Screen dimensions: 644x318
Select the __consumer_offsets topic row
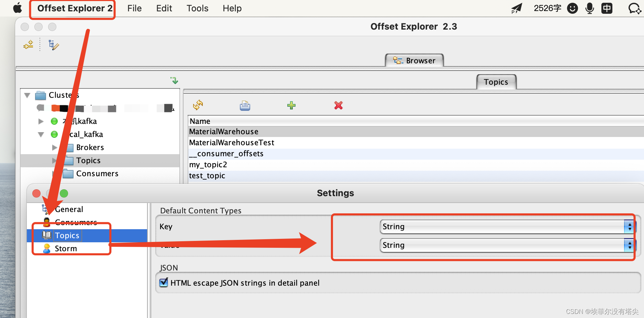point(416,153)
